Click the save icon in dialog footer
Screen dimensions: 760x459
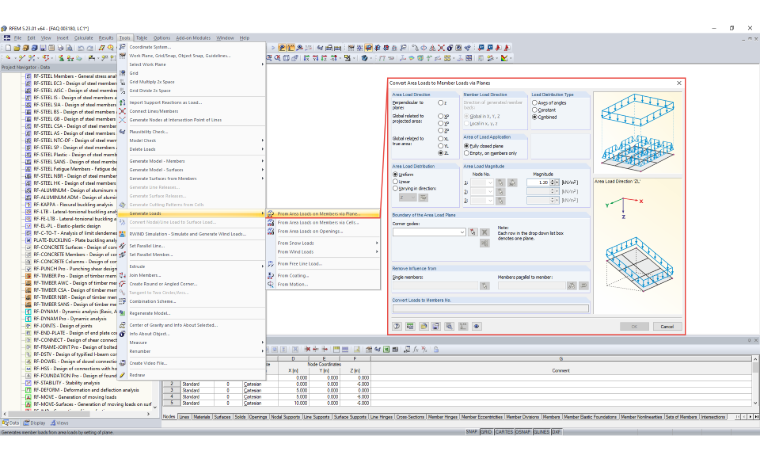pos(436,326)
